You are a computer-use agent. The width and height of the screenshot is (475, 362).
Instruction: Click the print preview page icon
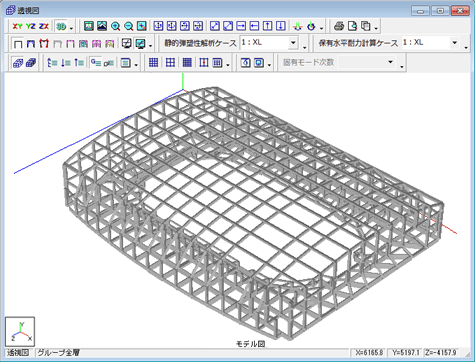tap(352, 26)
